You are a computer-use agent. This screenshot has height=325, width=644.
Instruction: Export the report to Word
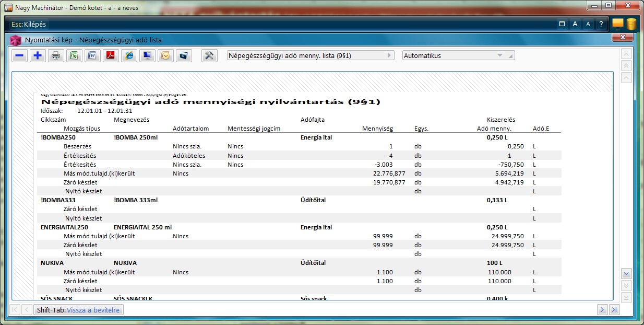pyautogui.click(x=92, y=56)
